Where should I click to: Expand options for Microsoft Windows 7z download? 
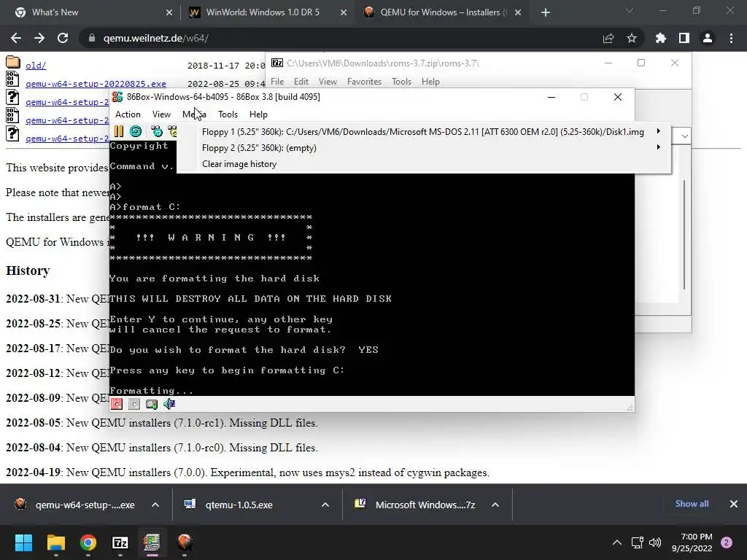click(x=495, y=505)
